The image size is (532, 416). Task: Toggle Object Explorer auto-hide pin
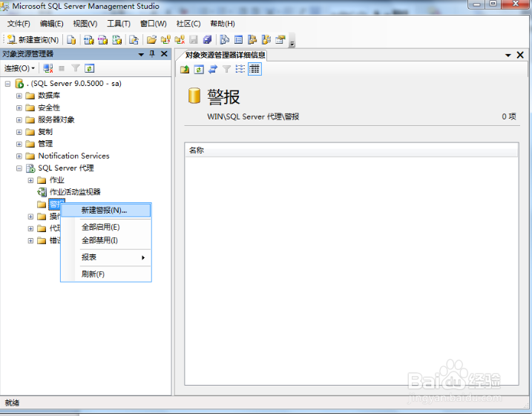point(152,54)
